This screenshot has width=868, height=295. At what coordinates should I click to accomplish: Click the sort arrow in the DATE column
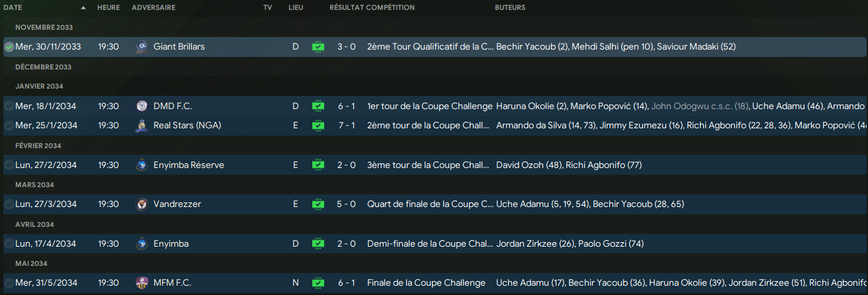[x=83, y=8]
